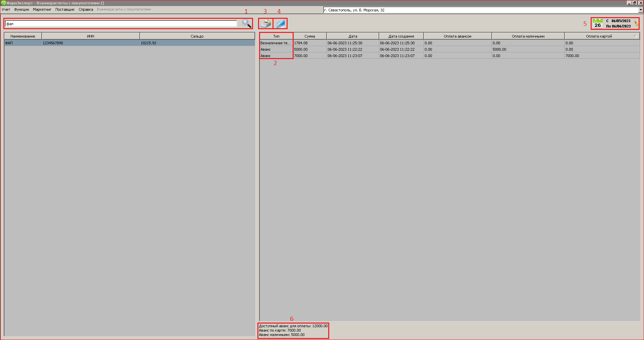Click the broom icon to clear dates
The image size is (644, 340).
[636, 23]
